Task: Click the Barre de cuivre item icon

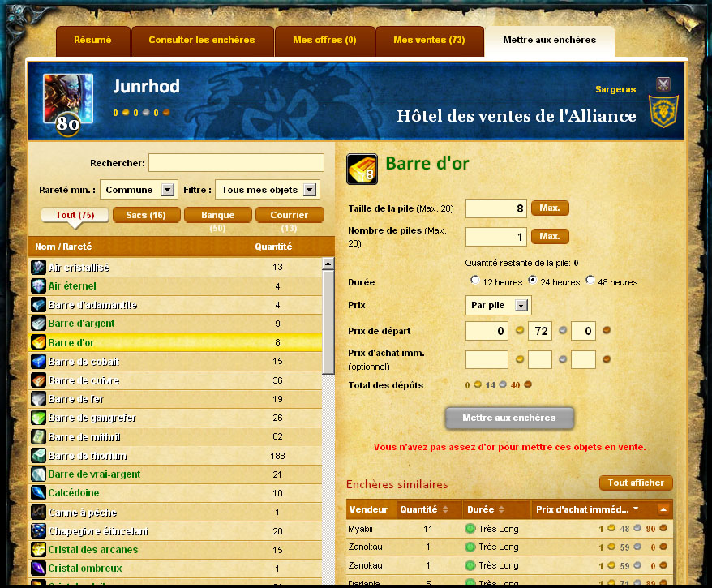Action: pyautogui.click(x=38, y=380)
